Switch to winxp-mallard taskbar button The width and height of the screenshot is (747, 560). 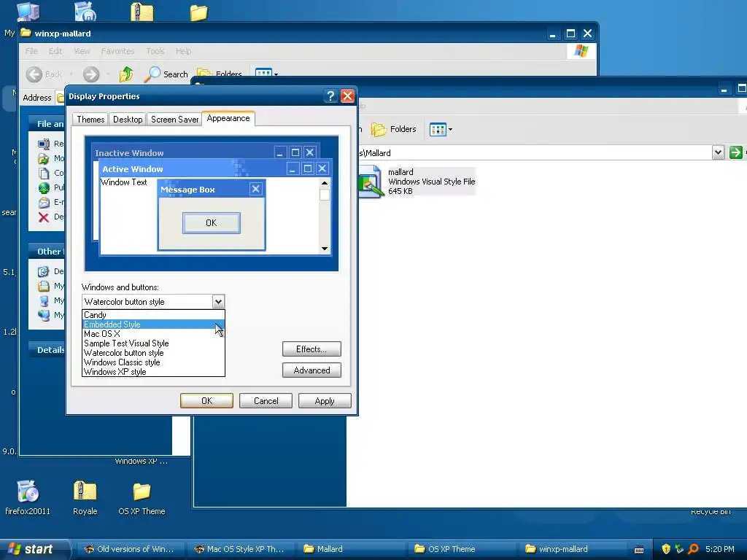pyautogui.click(x=572, y=549)
